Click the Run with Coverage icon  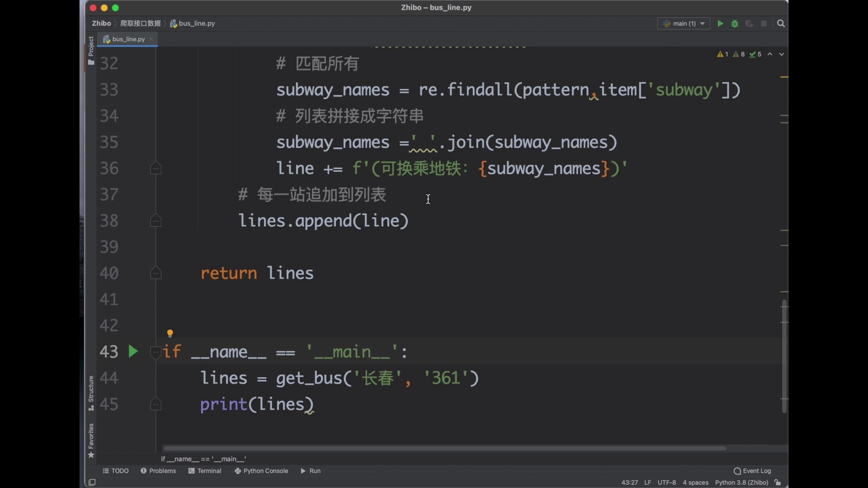(749, 23)
